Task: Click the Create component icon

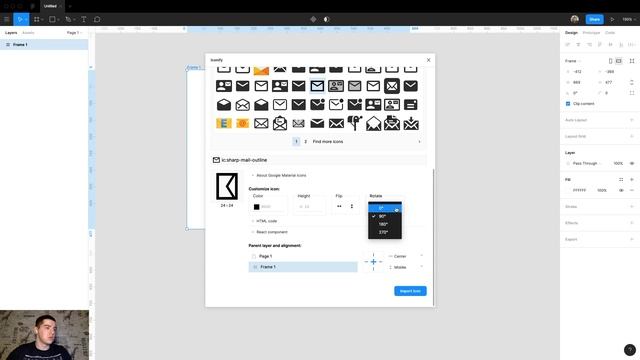Action: [313, 19]
